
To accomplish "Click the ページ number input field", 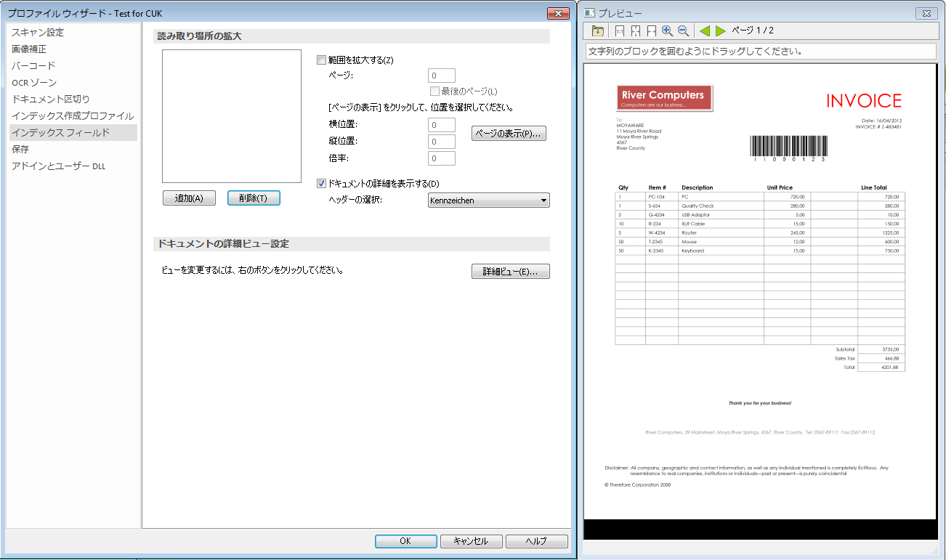I will click(x=442, y=76).
